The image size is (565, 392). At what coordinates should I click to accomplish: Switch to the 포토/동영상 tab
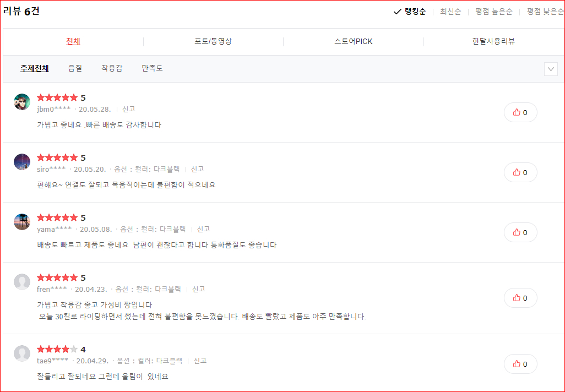pos(212,41)
